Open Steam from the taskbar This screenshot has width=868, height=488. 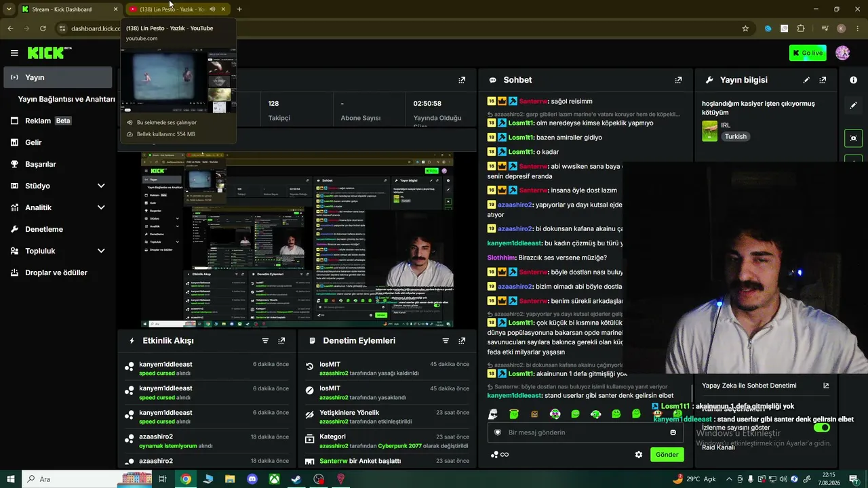coord(296,479)
